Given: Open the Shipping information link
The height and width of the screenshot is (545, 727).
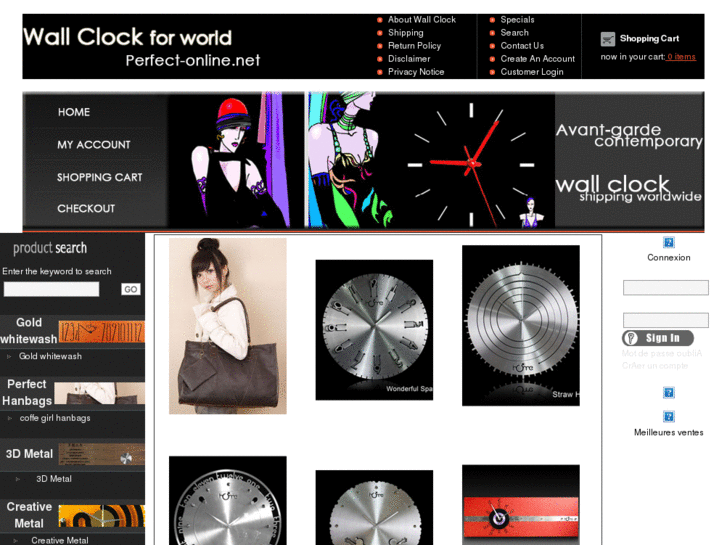Looking at the screenshot, I should [405, 33].
